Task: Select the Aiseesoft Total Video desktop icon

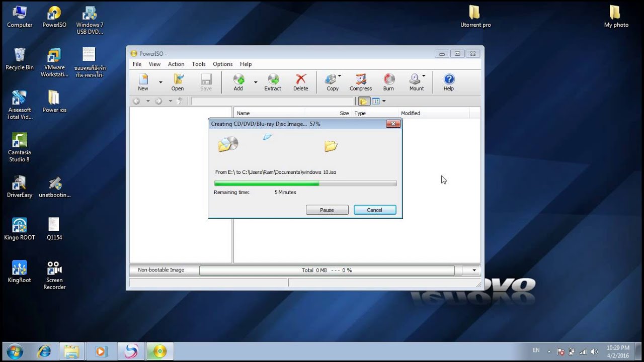Action: [20, 105]
